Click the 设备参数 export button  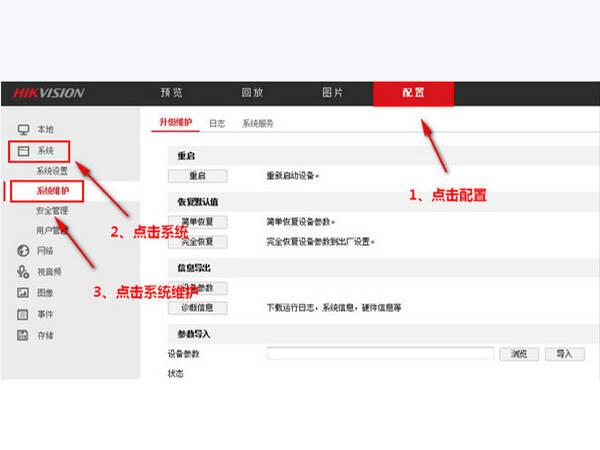click(x=197, y=288)
